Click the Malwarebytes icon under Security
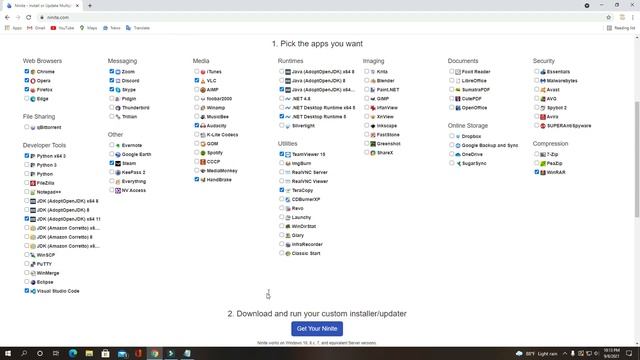The width and height of the screenshot is (640, 360). (x=543, y=81)
